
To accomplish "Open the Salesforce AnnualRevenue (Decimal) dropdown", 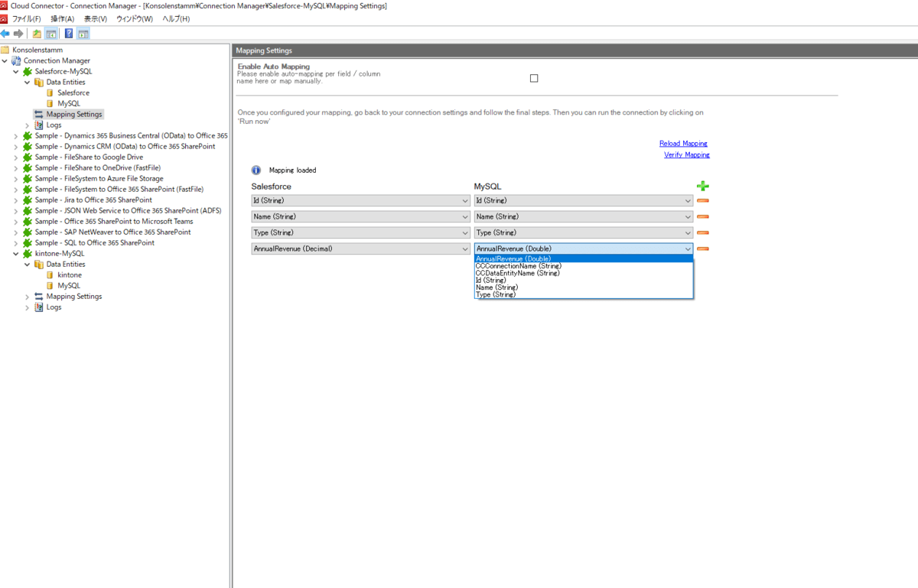I will coord(360,249).
